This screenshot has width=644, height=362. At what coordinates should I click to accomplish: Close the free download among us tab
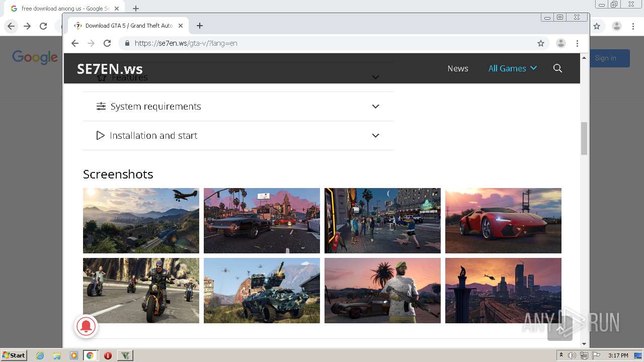click(x=117, y=9)
